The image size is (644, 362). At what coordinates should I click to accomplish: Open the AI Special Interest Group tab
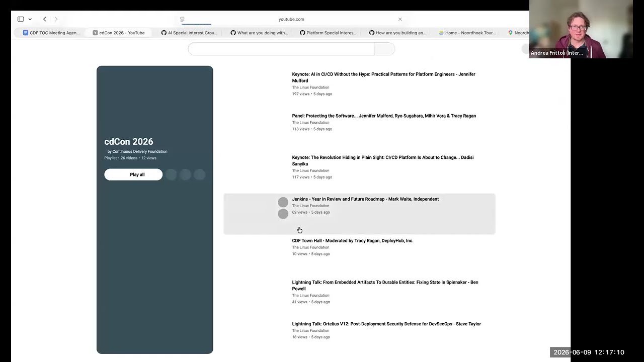pos(189,33)
